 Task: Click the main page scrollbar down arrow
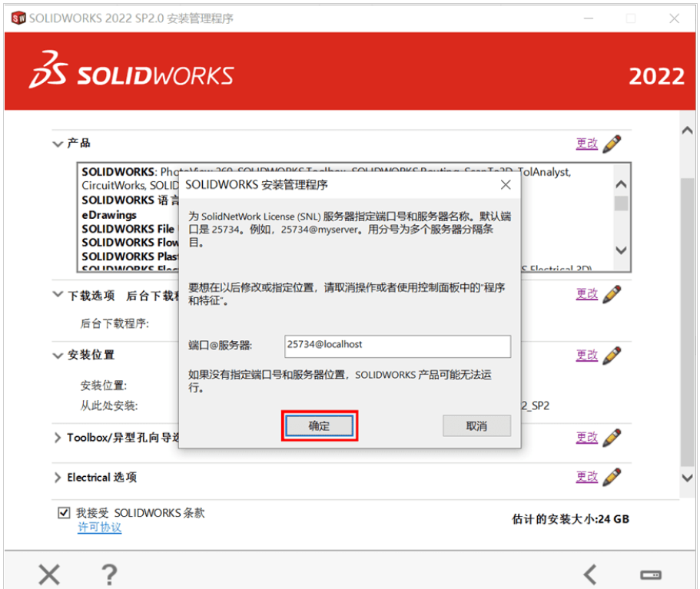click(x=688, y=478)
